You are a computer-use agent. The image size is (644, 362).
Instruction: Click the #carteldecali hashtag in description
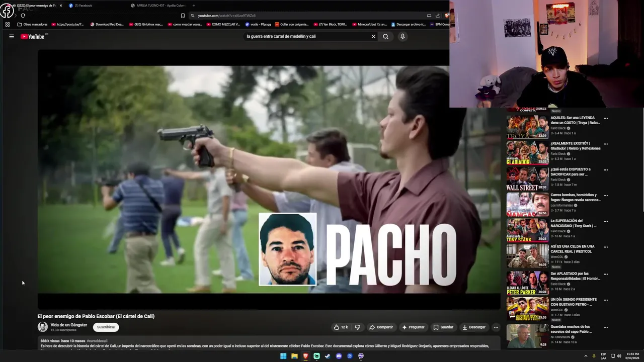[97, 341]
